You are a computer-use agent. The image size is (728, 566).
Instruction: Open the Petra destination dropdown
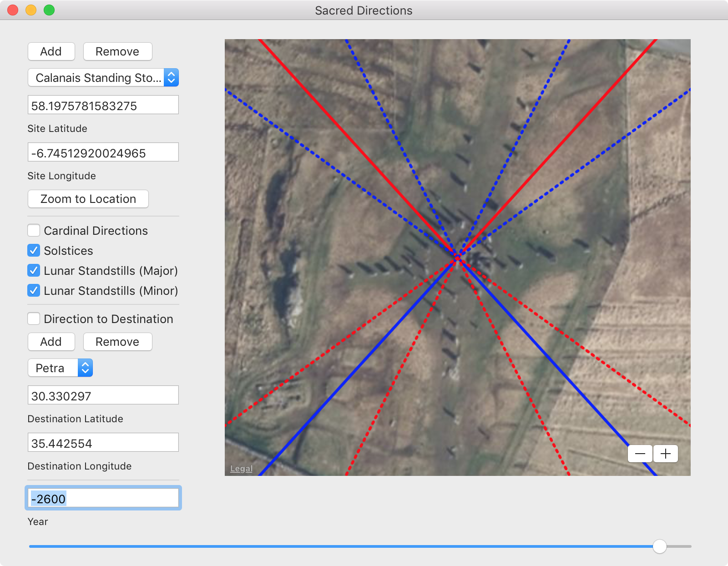[x=61, y=368]
